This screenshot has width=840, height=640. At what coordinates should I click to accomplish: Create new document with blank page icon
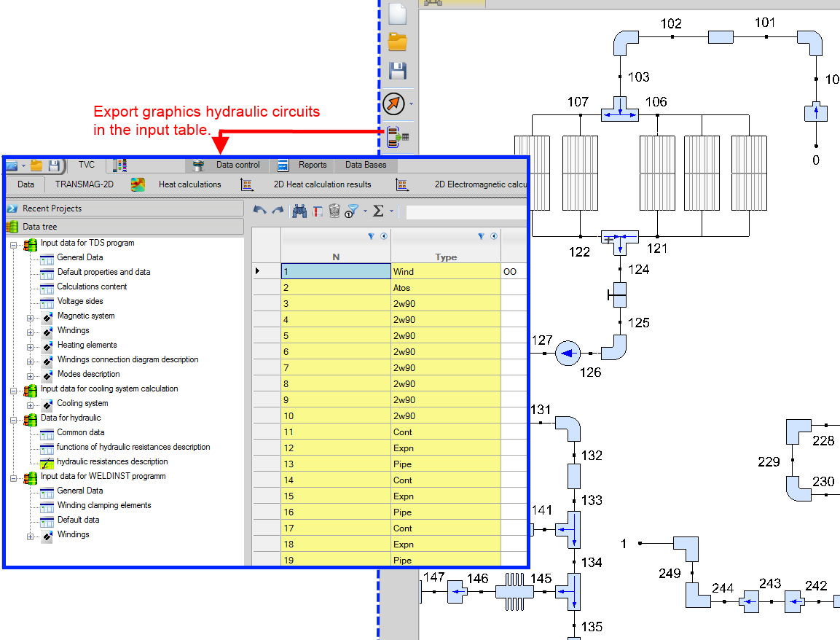click(x=398, y=14)
